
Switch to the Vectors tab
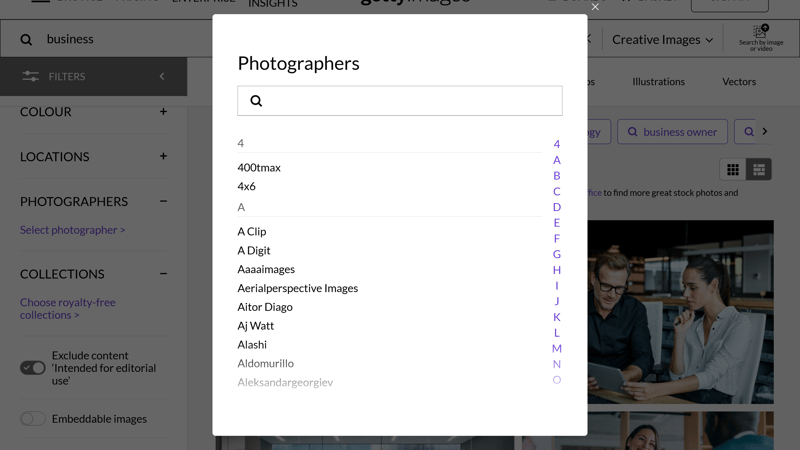click(739, 82)
